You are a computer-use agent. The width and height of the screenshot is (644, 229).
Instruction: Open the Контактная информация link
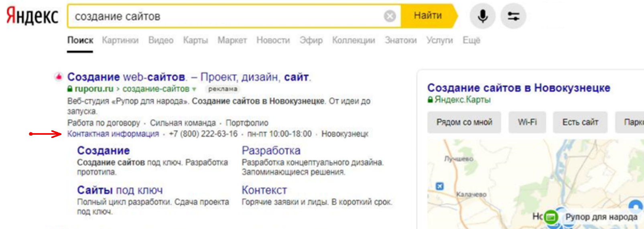[x=113, y=134]
